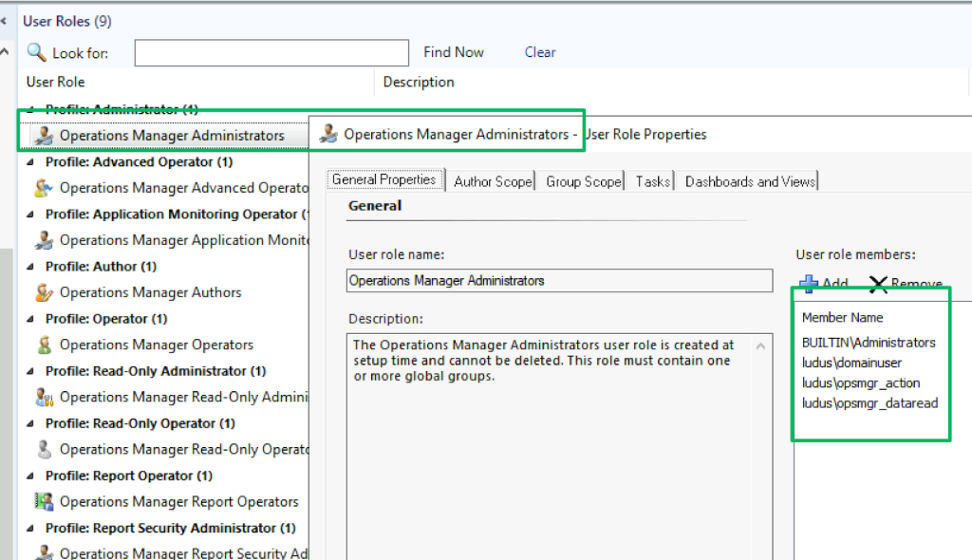This screenshot has width=972, height=560.
Task: Click the Operations Manager Operators role icon
Action: click(x=43, y=345)
